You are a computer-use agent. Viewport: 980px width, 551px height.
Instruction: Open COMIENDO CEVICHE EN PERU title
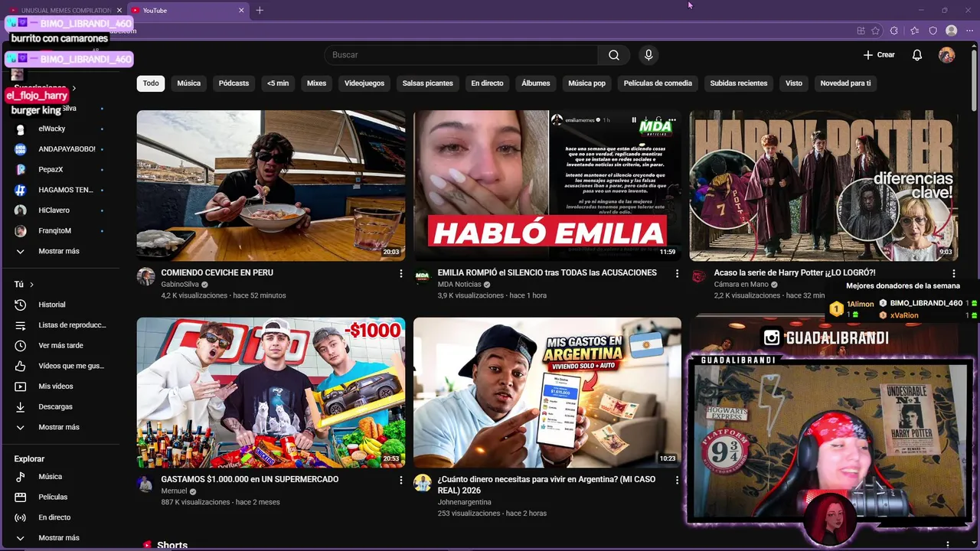pos(217,272)
